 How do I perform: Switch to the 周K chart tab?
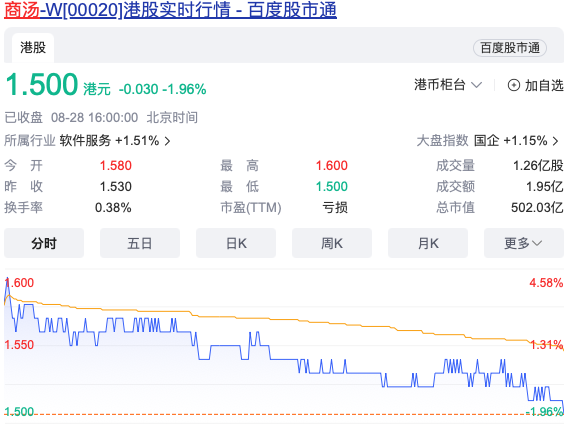pyautogui.click(x=332, y=243)
